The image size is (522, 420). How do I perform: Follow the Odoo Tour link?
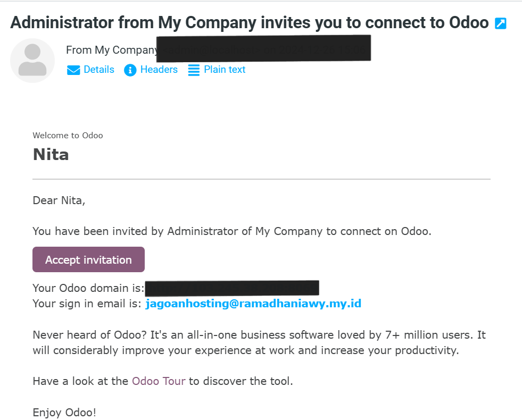coord(159,381)
